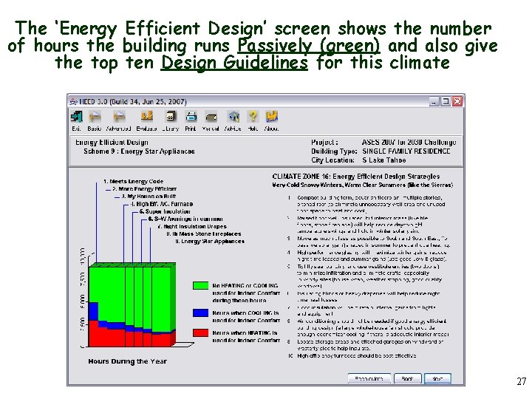Maximize the HEED 3.0 window
Image resolution: width=532 pixels, height=399 pixels.
point(446,101)
